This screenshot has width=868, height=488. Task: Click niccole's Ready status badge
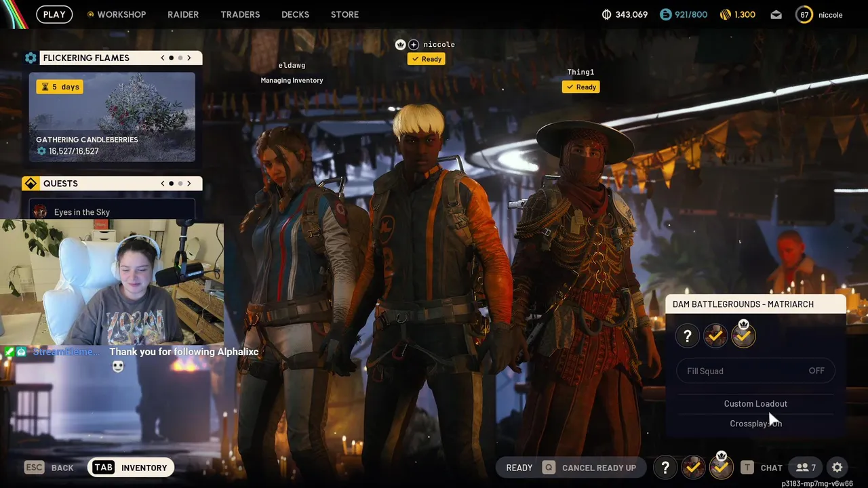pos(427,59)
